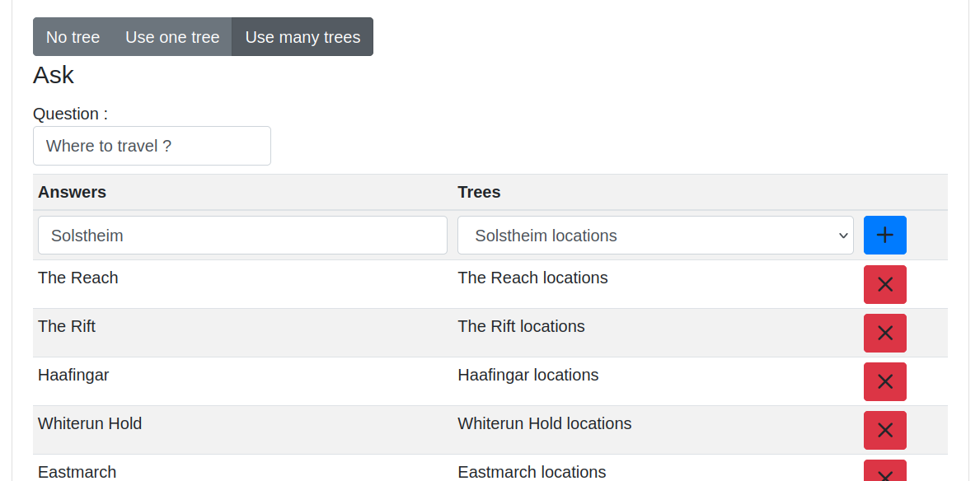Remove the Whiterun Hold answer row
The width and height of the screenshot is (980, 481).
tap(884, 430)
